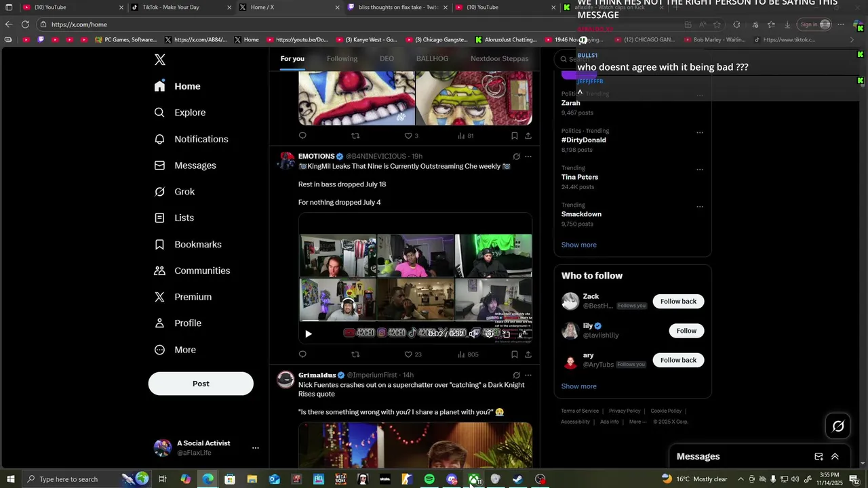Open Messages from the left sidebar
The image size is (868, 488).
pyautogui.click(x=185, y=165)
